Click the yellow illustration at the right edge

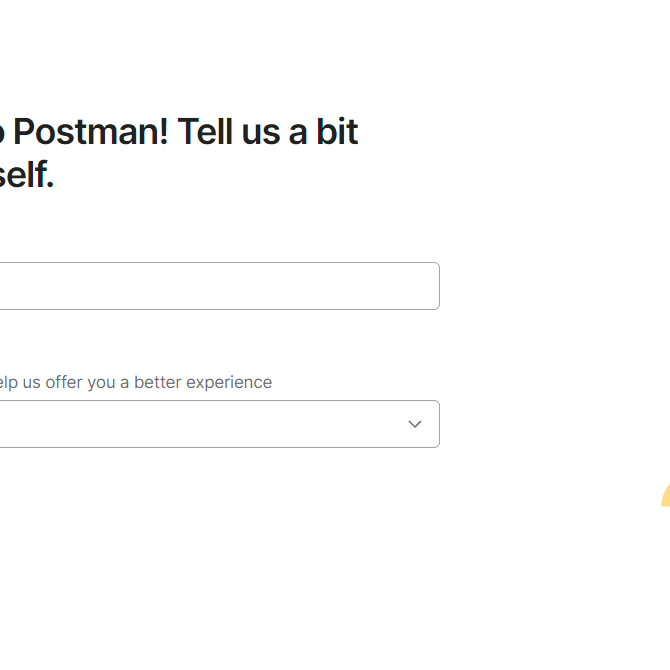[x=665, y=496]
